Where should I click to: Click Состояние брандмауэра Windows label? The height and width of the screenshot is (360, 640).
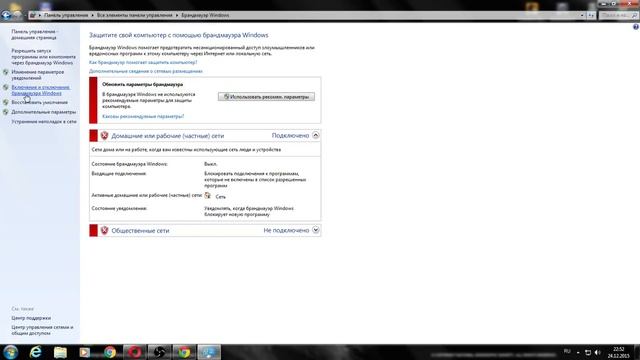click(x=129, y=164)
